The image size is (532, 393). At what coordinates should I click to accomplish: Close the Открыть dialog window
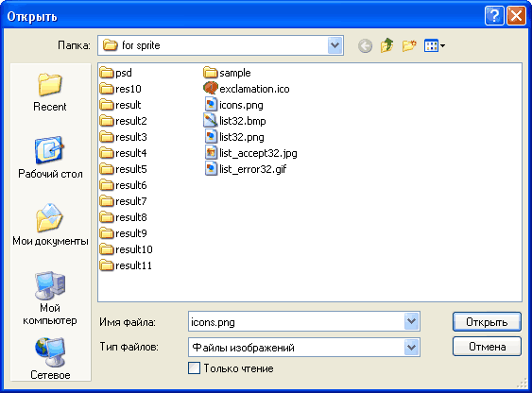tap(516, 16)
